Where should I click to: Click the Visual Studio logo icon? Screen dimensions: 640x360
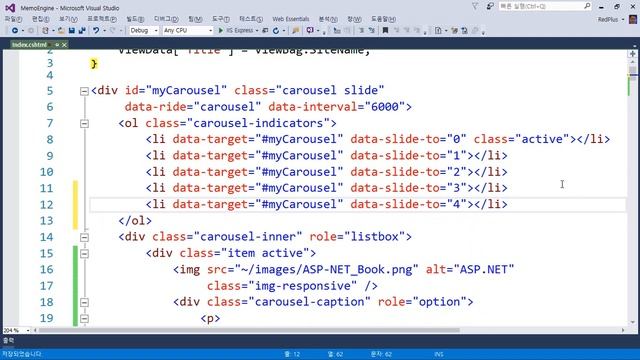coord(10,8)
